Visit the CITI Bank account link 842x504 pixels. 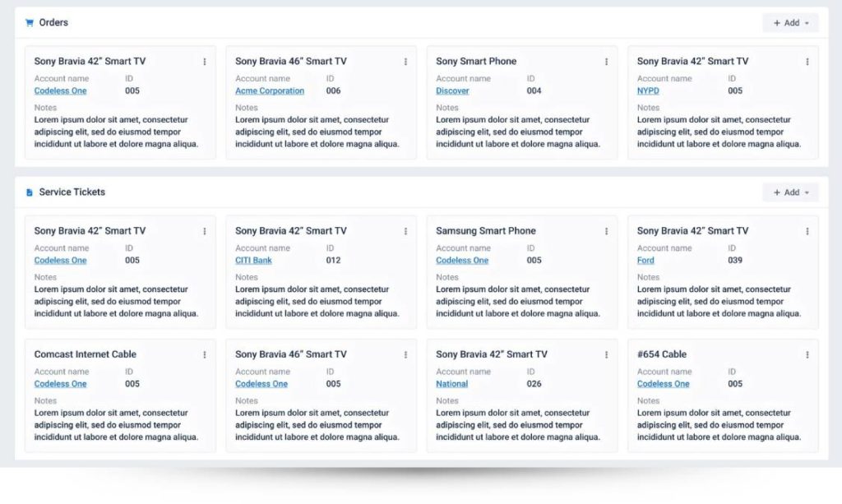click(x=253, y=261)
